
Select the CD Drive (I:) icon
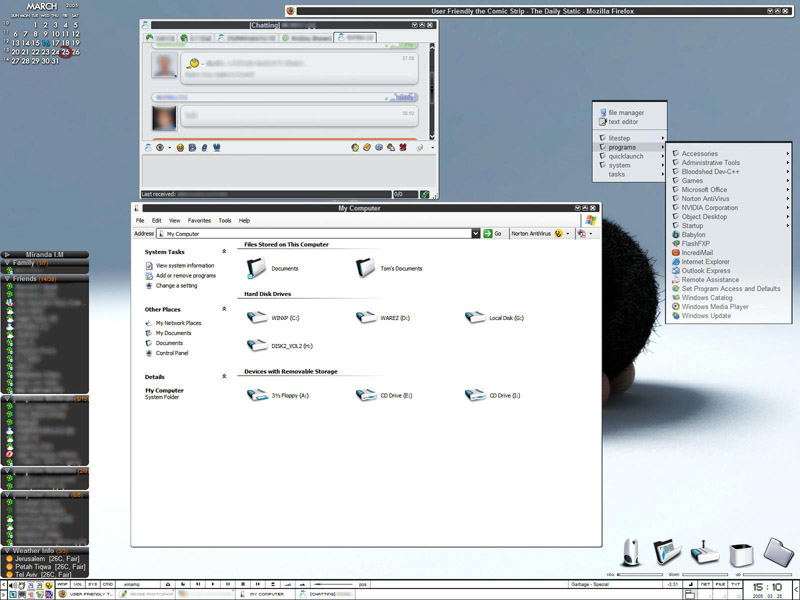click(475, 395)
